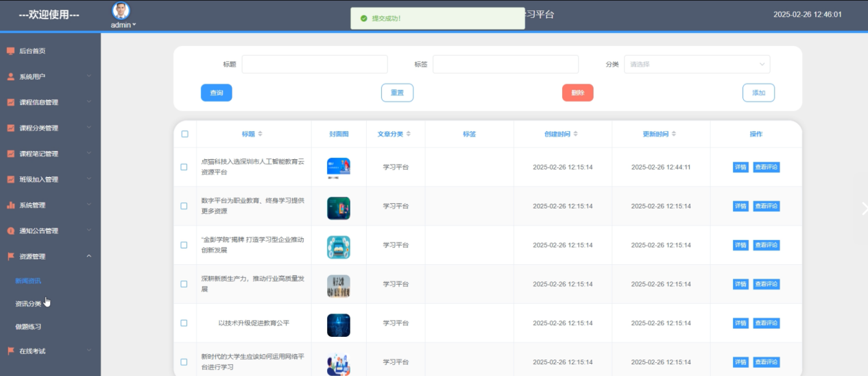Sort by 文章分类 column sort arrows
The height and width of the screenshot is (376, 868).
coord(409,134)
